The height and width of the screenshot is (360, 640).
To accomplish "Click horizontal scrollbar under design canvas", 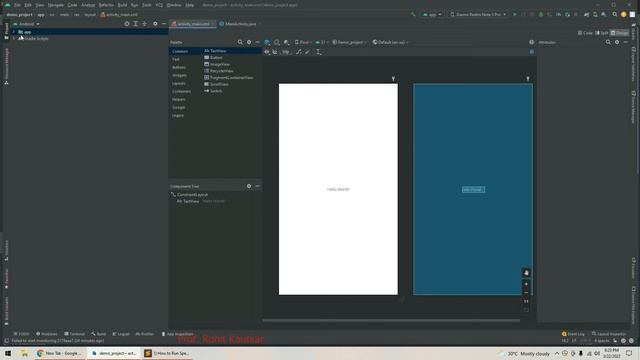I will (x=391, y=320).
